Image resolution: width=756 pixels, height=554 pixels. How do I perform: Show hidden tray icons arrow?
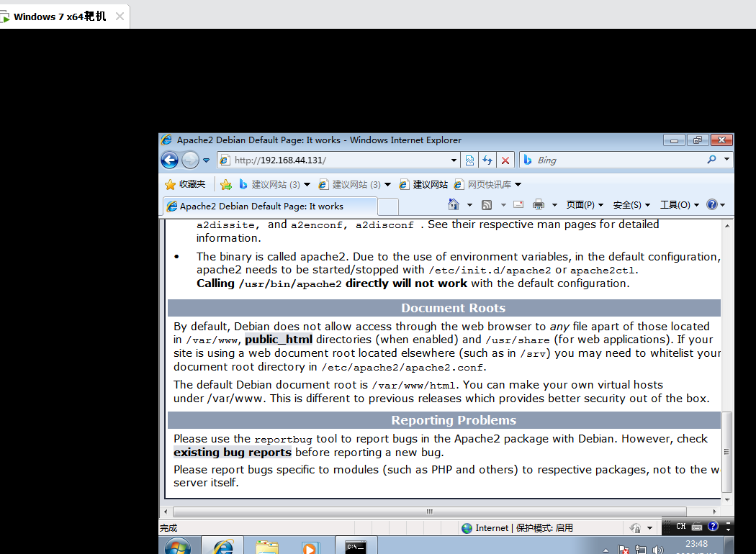click(606, 550)
